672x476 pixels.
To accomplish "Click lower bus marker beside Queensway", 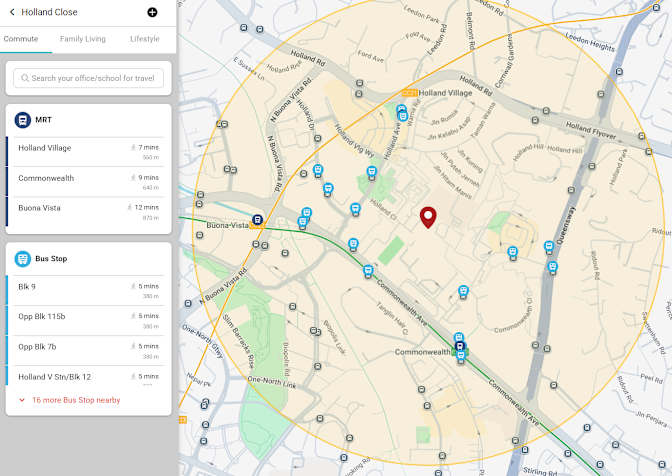I will pyautogui.click(x=552, y=268).
